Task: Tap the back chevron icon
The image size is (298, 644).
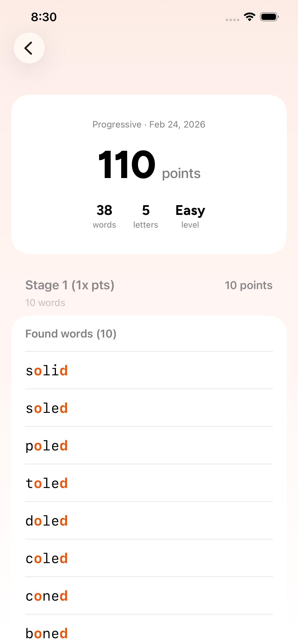Action: tap(29, 48)
